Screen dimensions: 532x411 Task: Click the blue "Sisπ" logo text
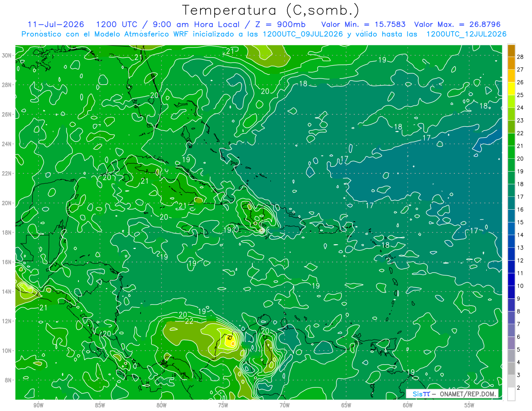pyautogui.click(x=422, y=394)
